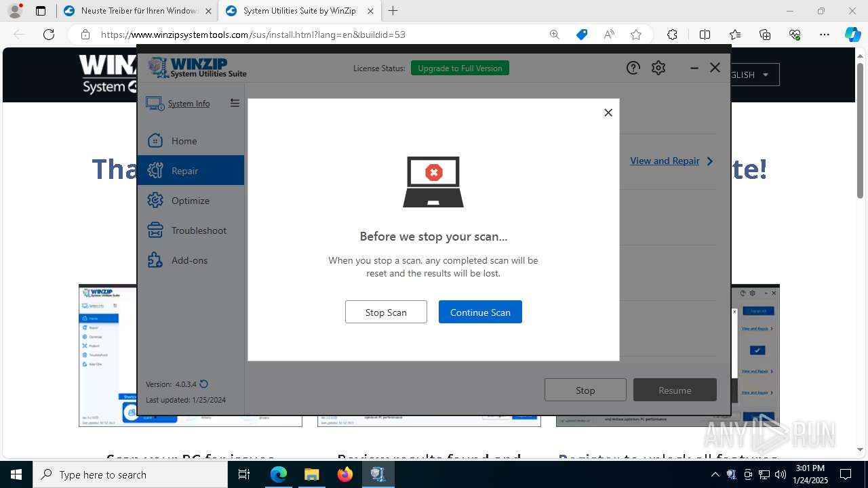Click the Optimize gear icon
Viewport: 868px width, 488px height.
(155, 201)
